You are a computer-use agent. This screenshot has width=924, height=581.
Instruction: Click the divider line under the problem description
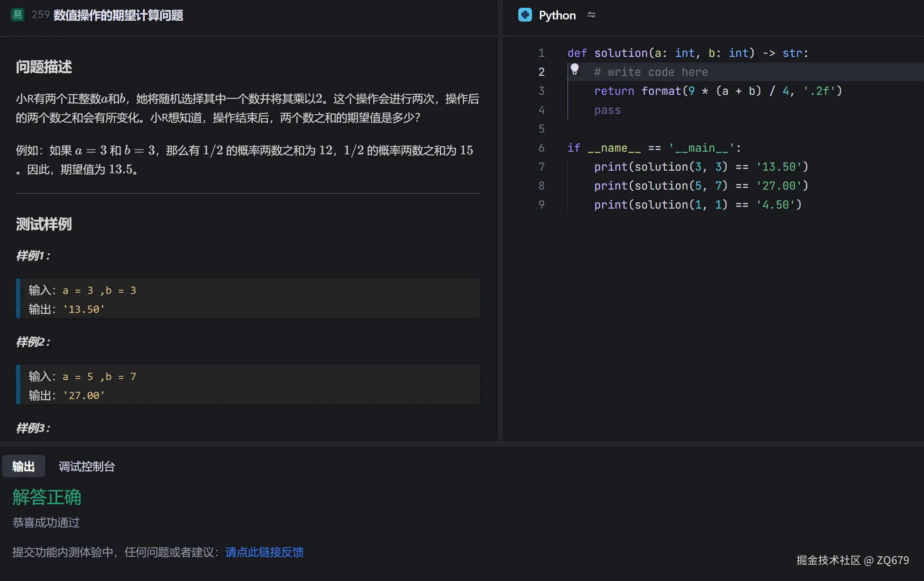tap(248, 193)
